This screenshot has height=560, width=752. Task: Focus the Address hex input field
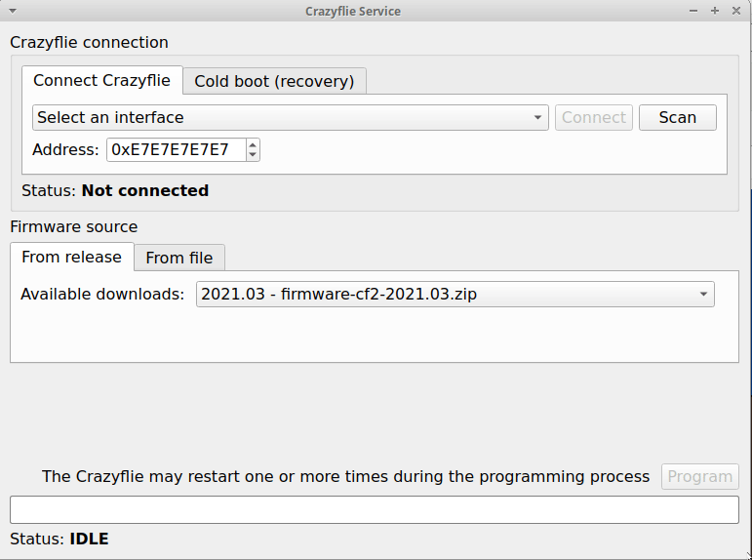click(x=176, y=150)
